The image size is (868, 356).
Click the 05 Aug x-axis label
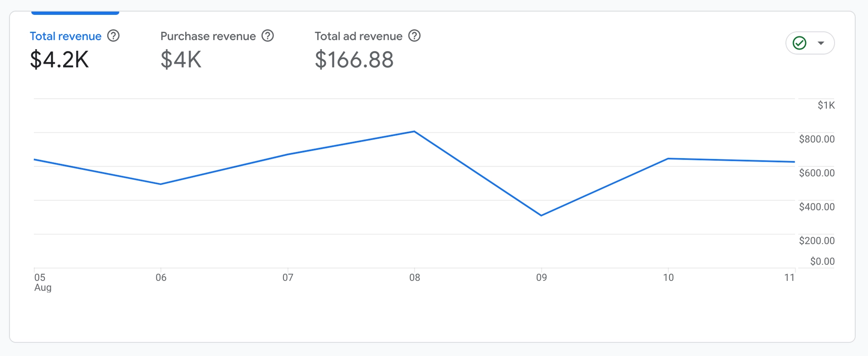(x=42, y=282)
